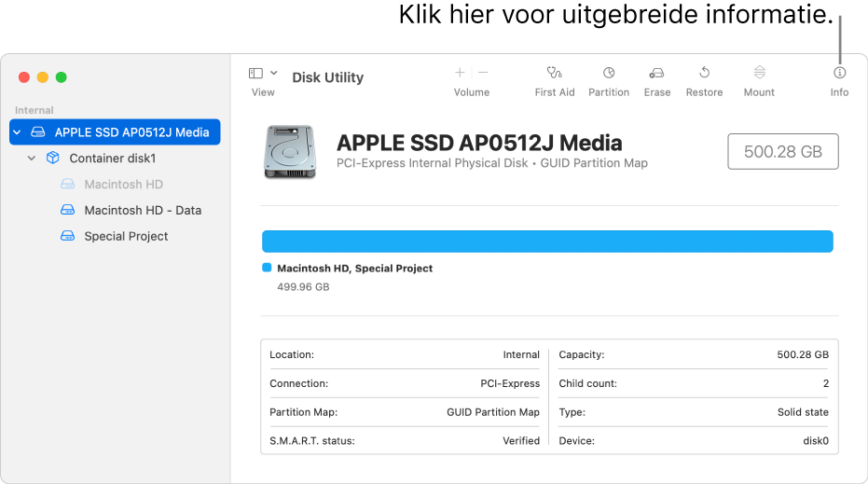The height and width of the screenshot is (484, 868).
Task: Open the Info panel for extended details
Action: tap(839, 73)
